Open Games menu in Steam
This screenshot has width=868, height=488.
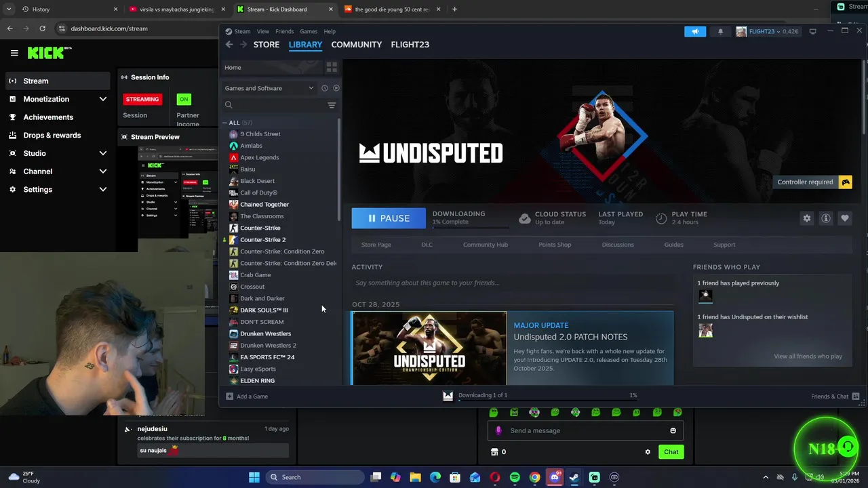tap(309, 31)
